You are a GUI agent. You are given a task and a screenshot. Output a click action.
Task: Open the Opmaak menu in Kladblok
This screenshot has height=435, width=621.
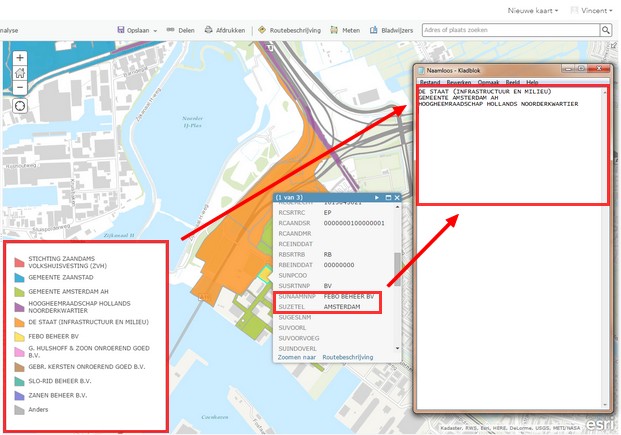(488, 82)
